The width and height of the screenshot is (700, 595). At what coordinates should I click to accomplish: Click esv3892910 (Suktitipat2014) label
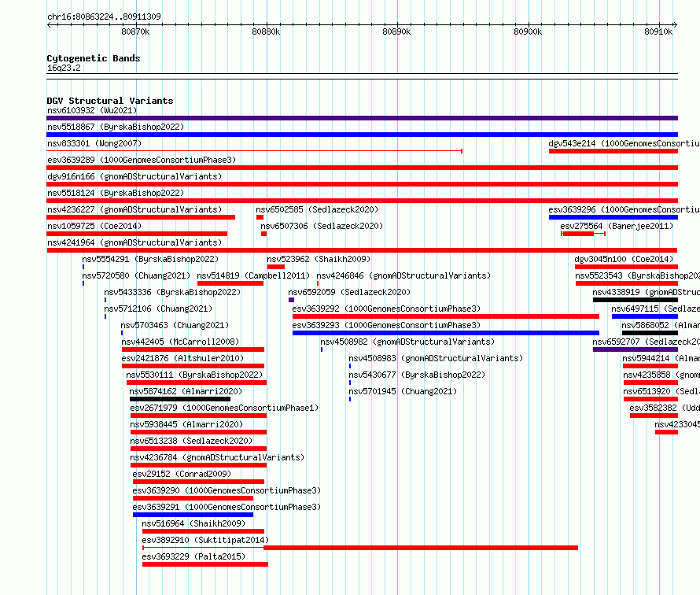pos(205,540)
